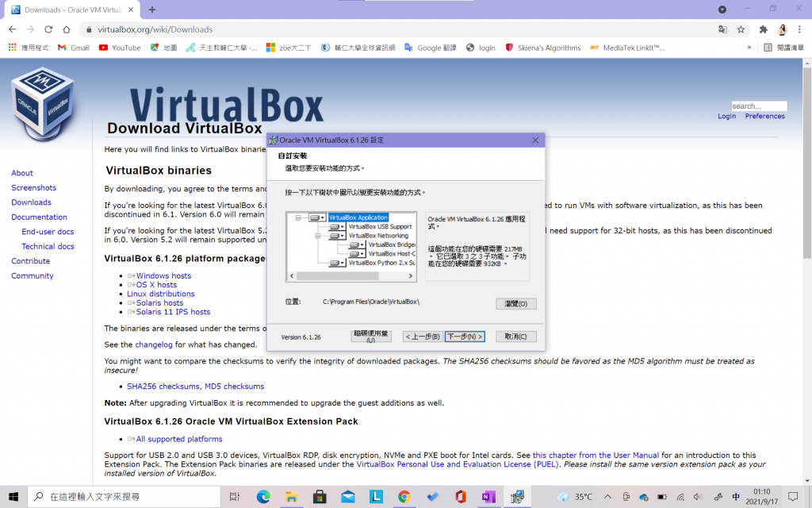
Task: Open the Documentation sidebar link
Action: tap(40, 217)
